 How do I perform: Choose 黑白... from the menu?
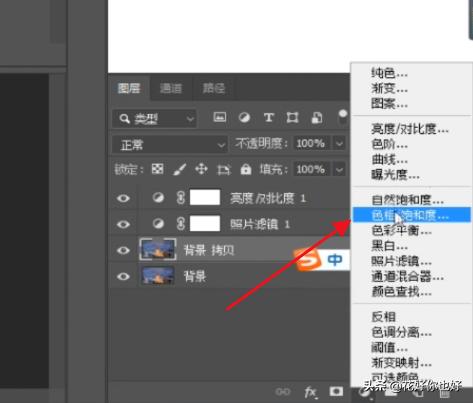click(412, 246)
